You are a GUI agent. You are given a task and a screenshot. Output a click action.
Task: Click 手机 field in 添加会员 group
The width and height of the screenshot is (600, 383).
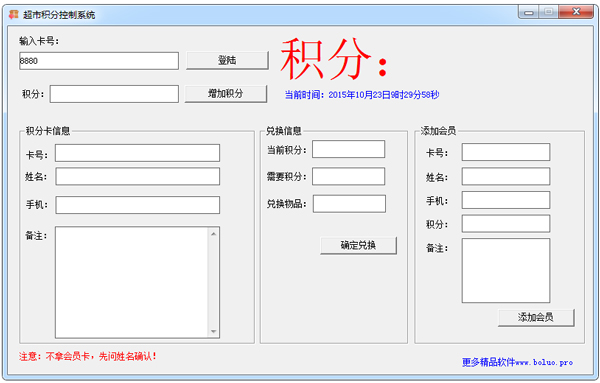click(x=506, y=200)
